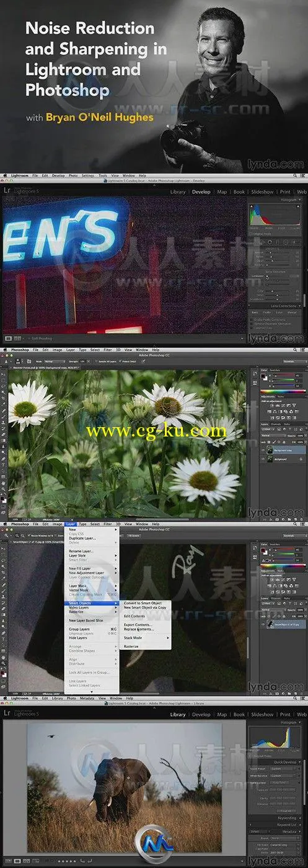
Task: Expand Keyword List panel in Library window
Action: (x=299, y=825)
